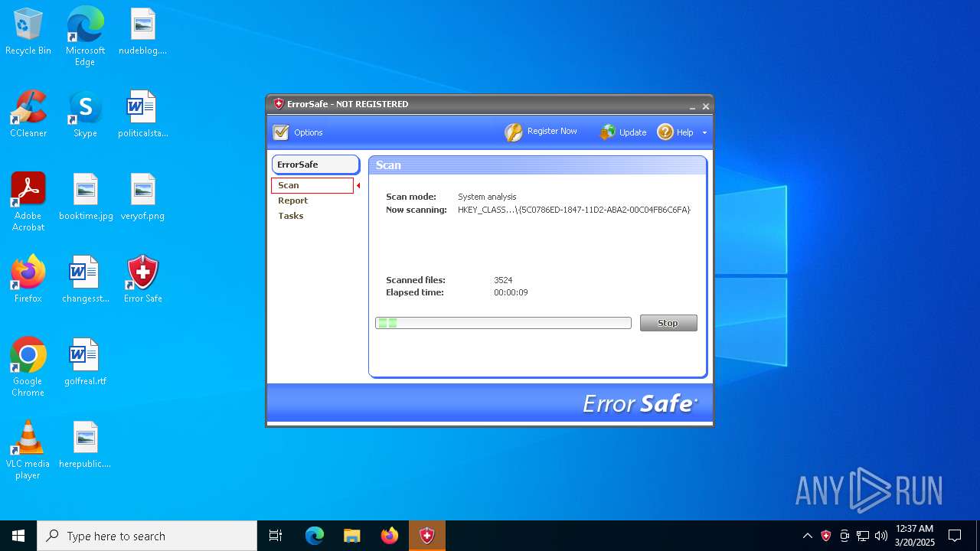Select the golfreal.rtf file icon

pos(85,362)
